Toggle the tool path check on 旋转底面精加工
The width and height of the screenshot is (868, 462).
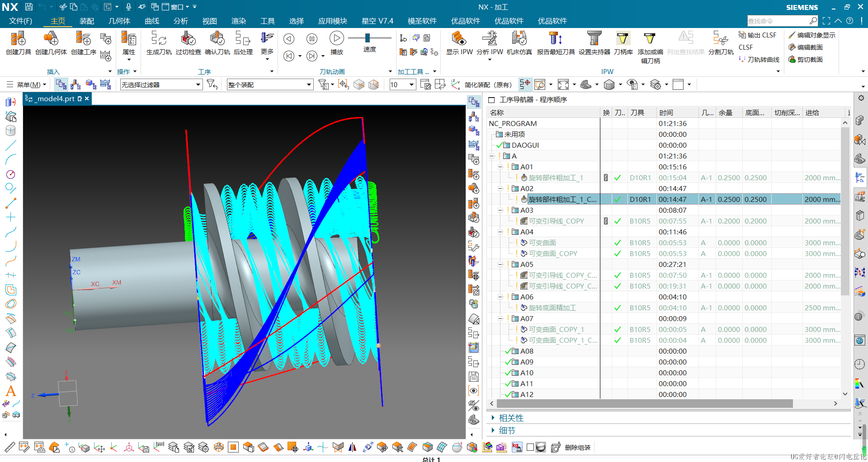click(x=617, y=308)
